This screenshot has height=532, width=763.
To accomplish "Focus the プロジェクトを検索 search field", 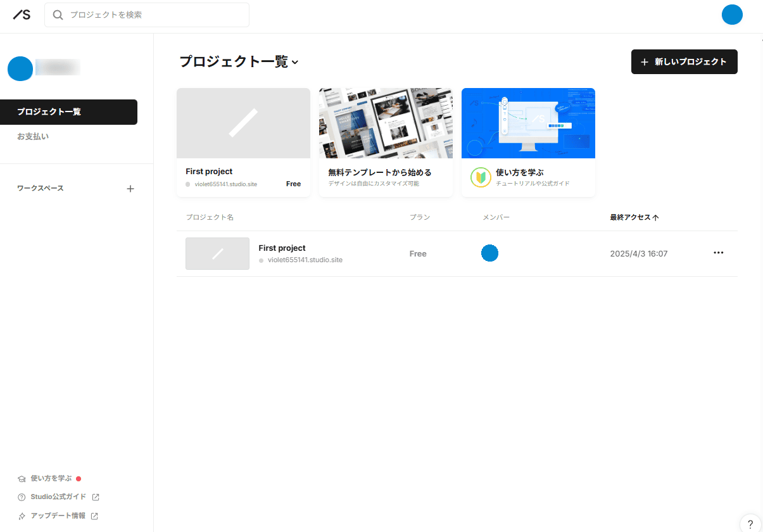I will tap(147, 15).
